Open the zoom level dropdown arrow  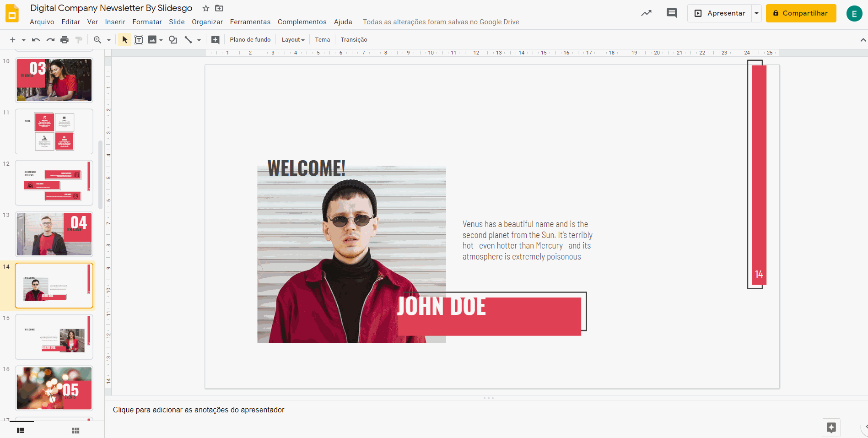(109, 40)
